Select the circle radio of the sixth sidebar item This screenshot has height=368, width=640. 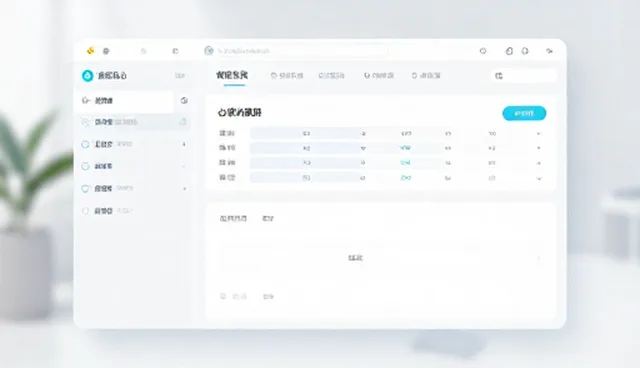point(85,211)
